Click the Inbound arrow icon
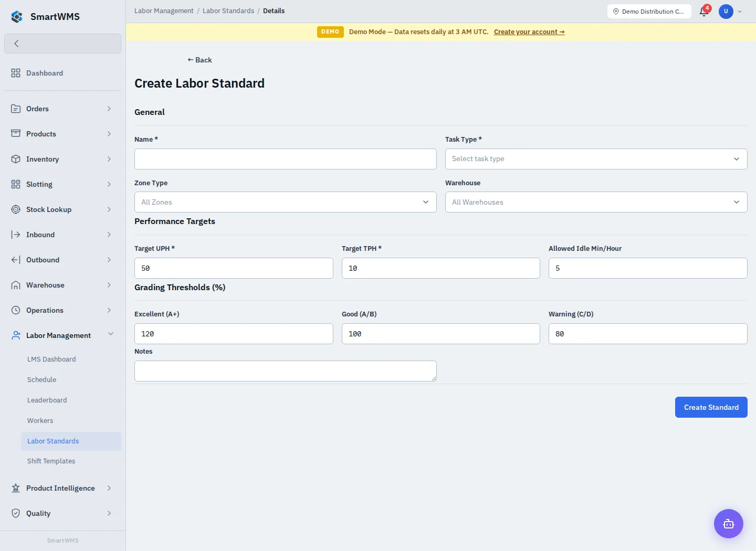This screenshot has width=756, height=551. pyautogui.click(x=16, y=235)
